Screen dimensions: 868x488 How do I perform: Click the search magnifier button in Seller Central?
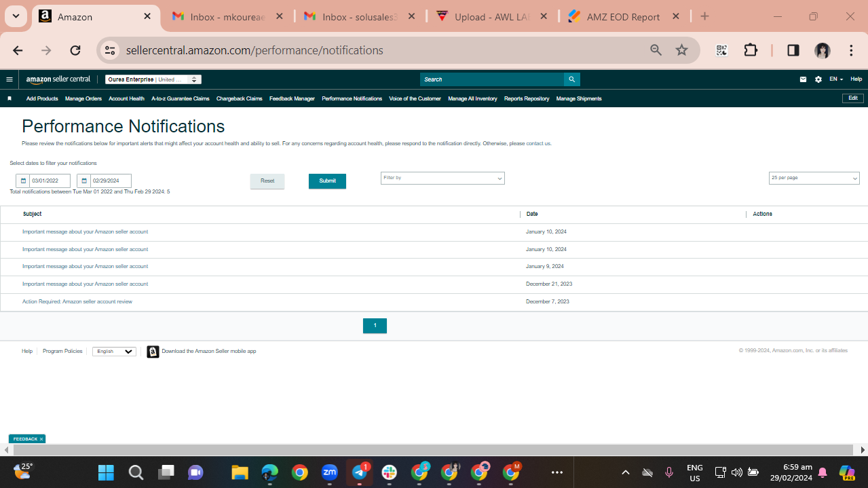click(572, 79)
